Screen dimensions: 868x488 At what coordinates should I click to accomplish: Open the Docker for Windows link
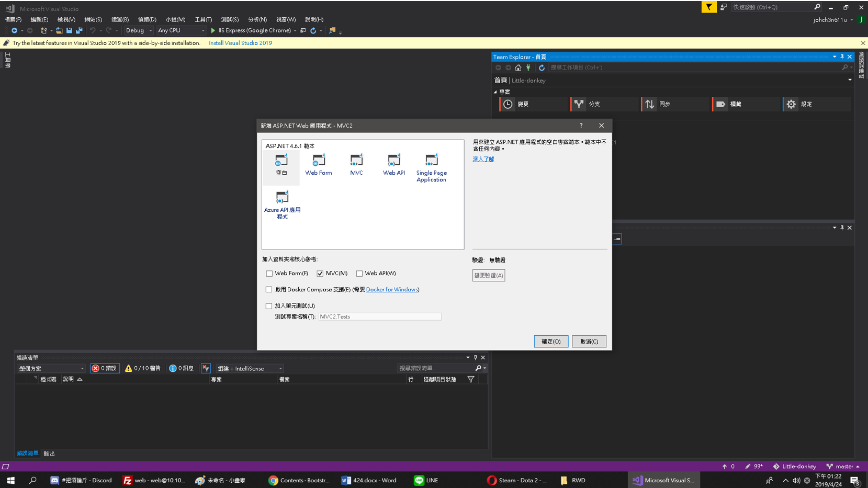click(x=392, y=289)
